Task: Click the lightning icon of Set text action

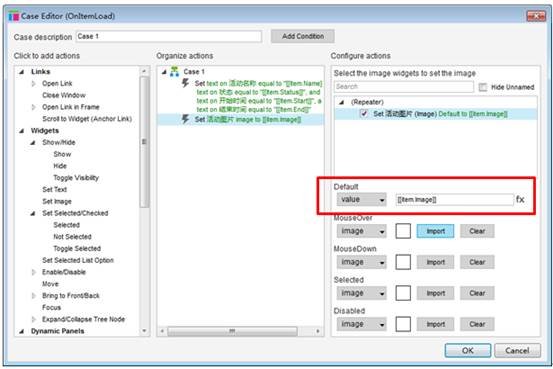Action: (185, 83)
